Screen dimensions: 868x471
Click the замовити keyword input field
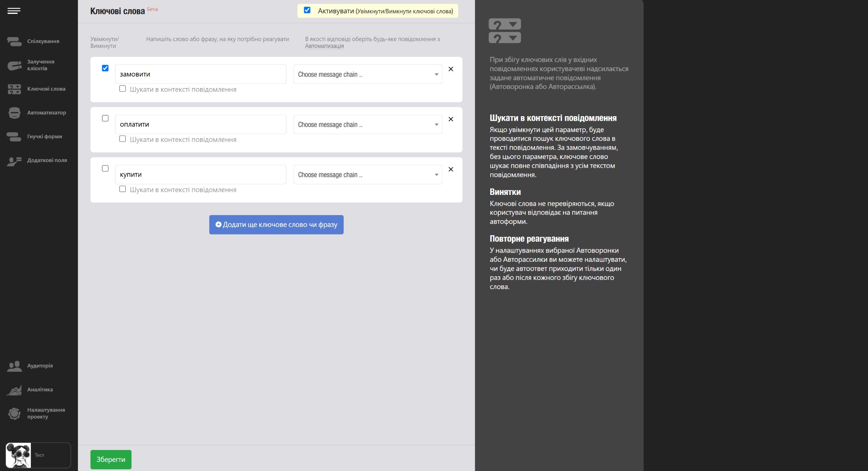[200, 74]
